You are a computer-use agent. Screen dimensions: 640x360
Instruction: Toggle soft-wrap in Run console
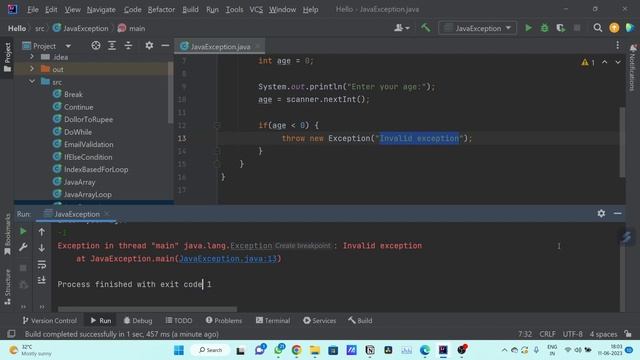[42, 264]
